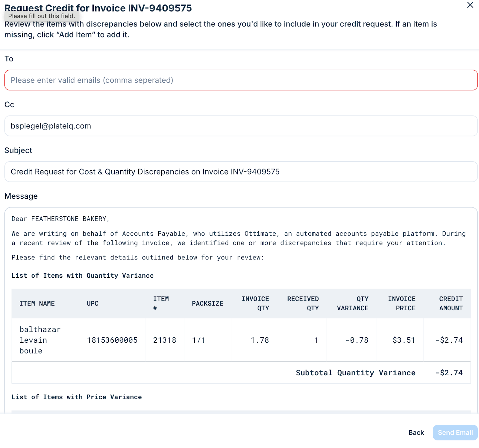Viewport: 479px width, 448px height.
Task: Click the Send Email button
Action: click(x=455, y=432)
